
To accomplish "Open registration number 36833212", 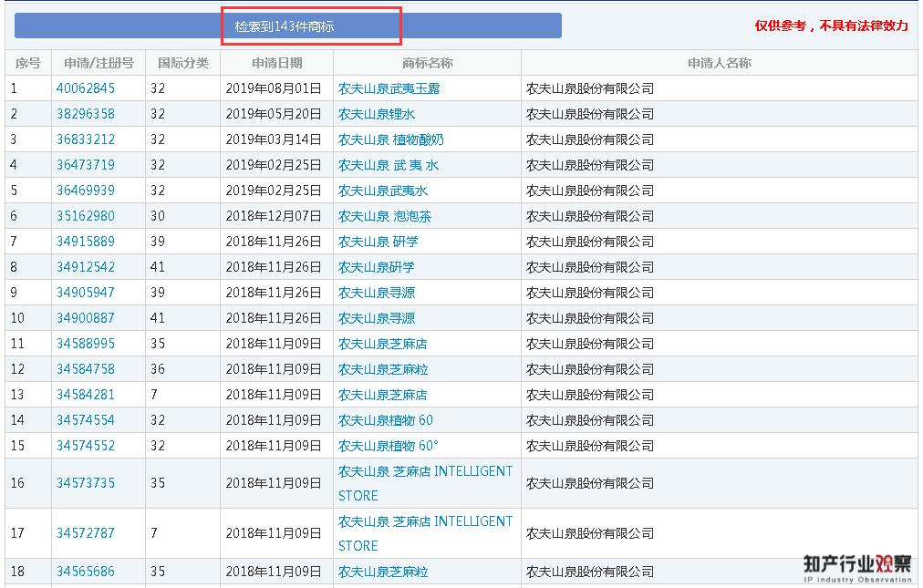I will tap(86, 139).
